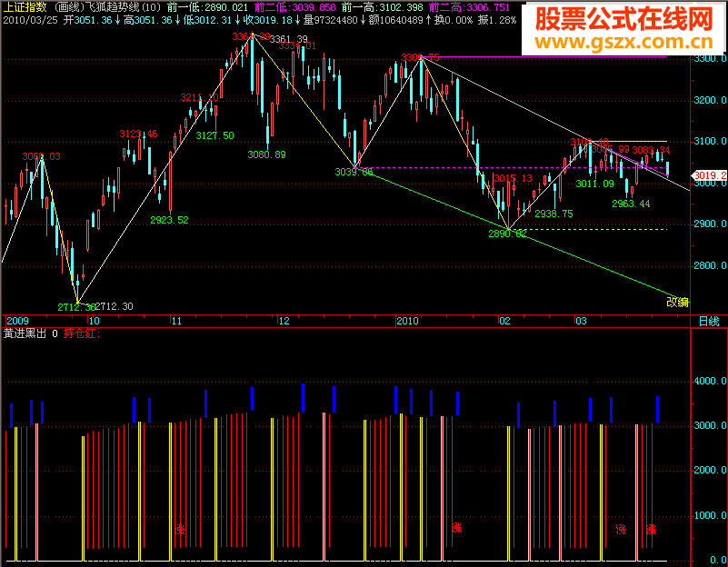Click the 1000.0 indicator axis label

point(710,515)
